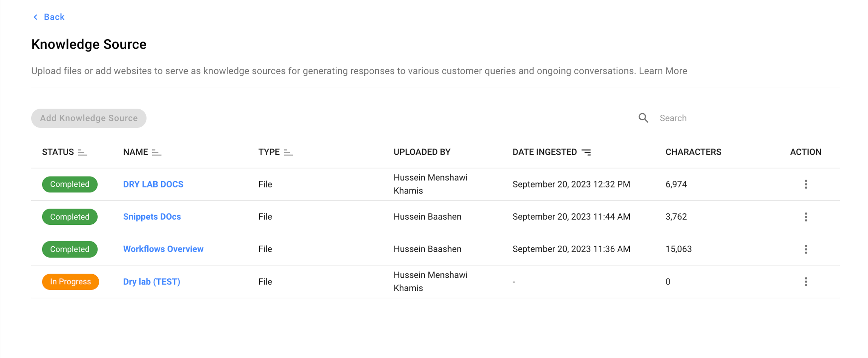
Task: Open the Learn More link
Action: pos(663,71)
